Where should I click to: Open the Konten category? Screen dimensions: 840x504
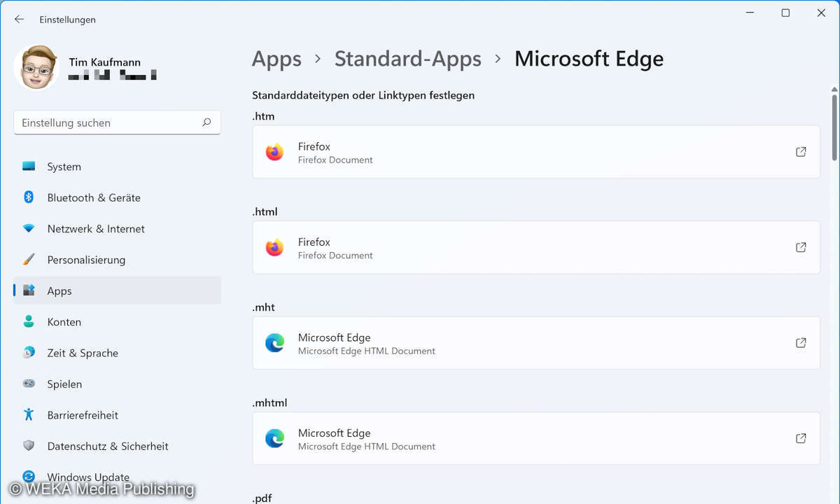[118, 322]
